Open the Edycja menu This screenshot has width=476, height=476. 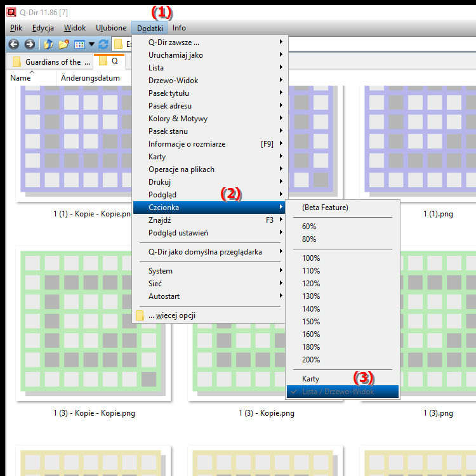43,28
